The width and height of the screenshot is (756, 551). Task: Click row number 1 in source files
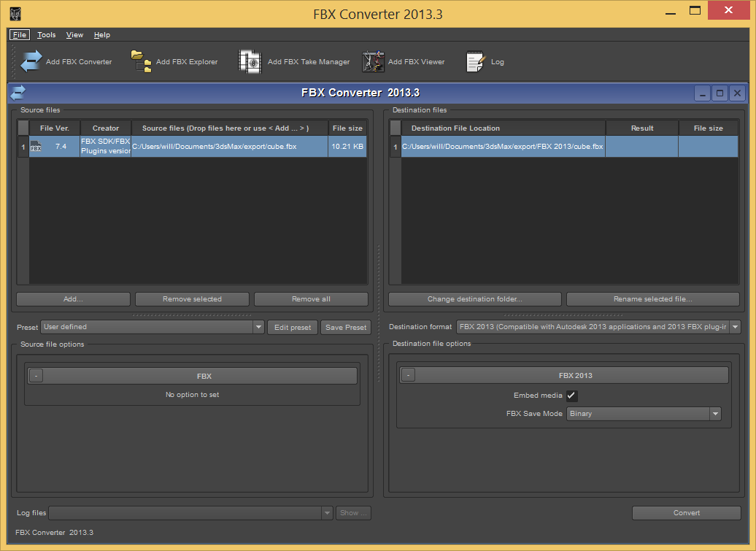(x=23, y=147)
